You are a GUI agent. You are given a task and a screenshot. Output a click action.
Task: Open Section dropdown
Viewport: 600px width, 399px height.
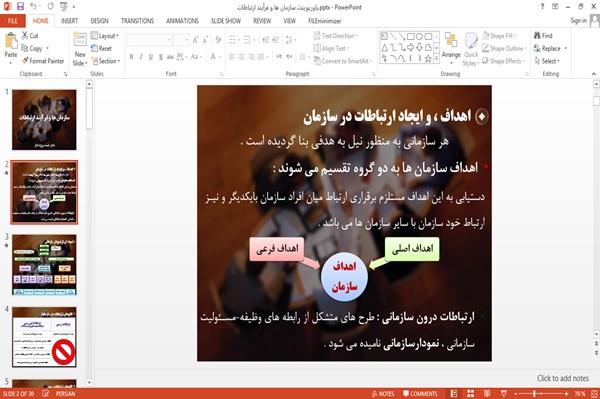click(x=106, y=61)
